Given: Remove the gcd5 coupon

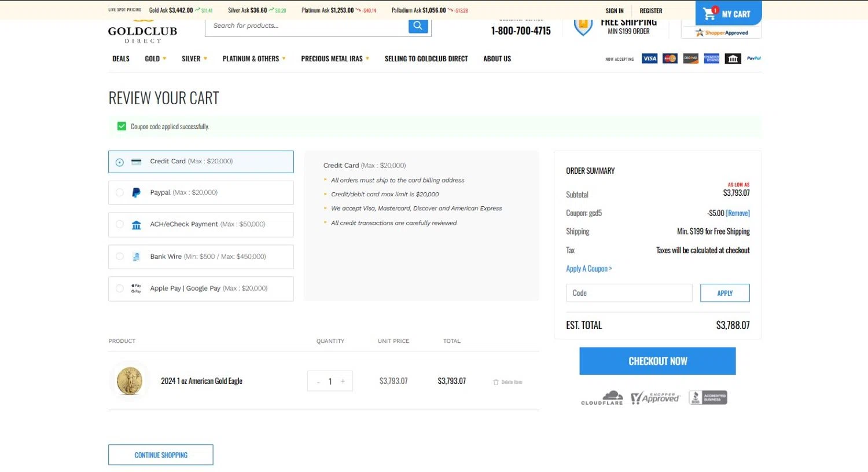Looking at the screenshot, I should [738, 213].
